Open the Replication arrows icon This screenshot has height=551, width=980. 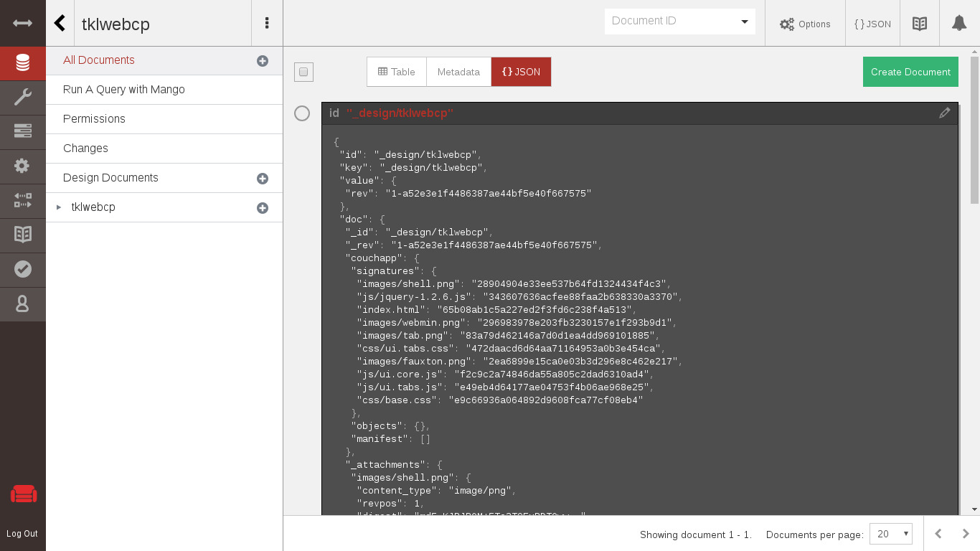pyautogui.click(x=22, y=200)
